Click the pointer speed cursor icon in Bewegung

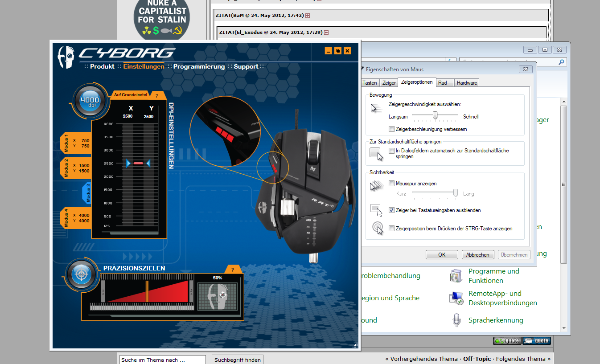(376, 108)
